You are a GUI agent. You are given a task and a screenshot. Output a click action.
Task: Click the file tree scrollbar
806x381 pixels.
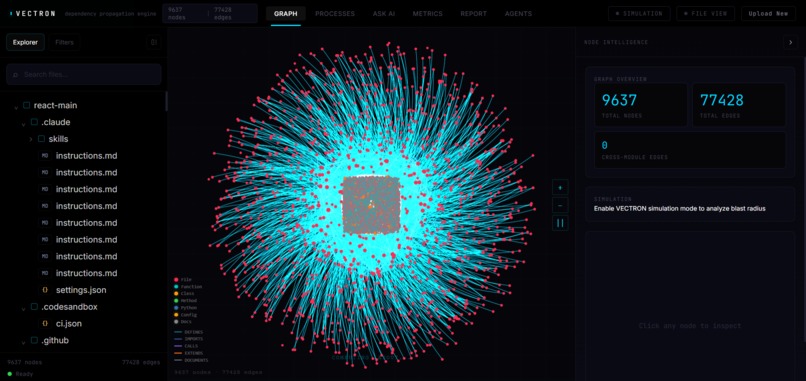pyautogui.click(x=166, y=101)
